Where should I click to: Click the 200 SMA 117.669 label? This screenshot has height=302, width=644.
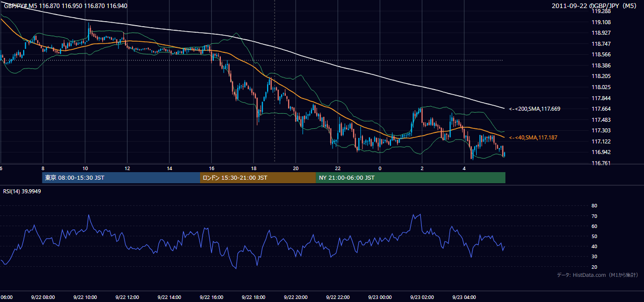click(x=535, y=109)
